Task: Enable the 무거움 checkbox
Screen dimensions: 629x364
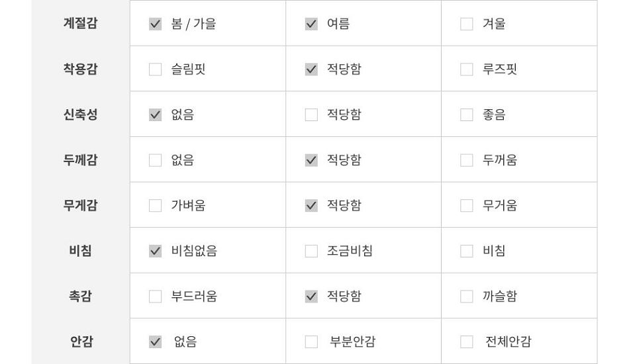Action: [467, 206]
